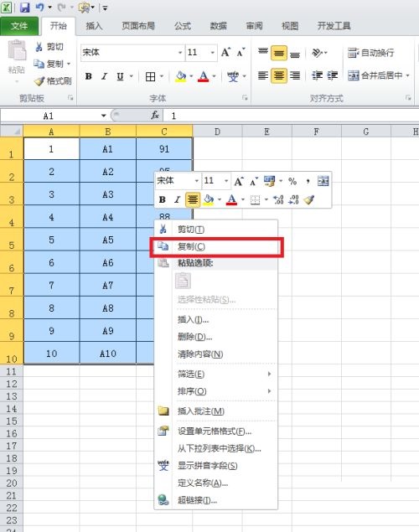Click the fx insert function button
The image size is (419, 532).
[x=155, y=116]
